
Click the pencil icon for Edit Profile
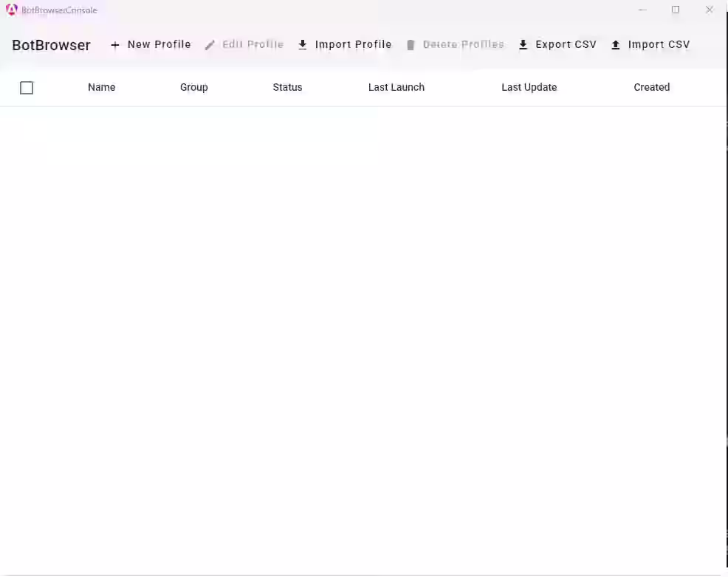[210, 45]
